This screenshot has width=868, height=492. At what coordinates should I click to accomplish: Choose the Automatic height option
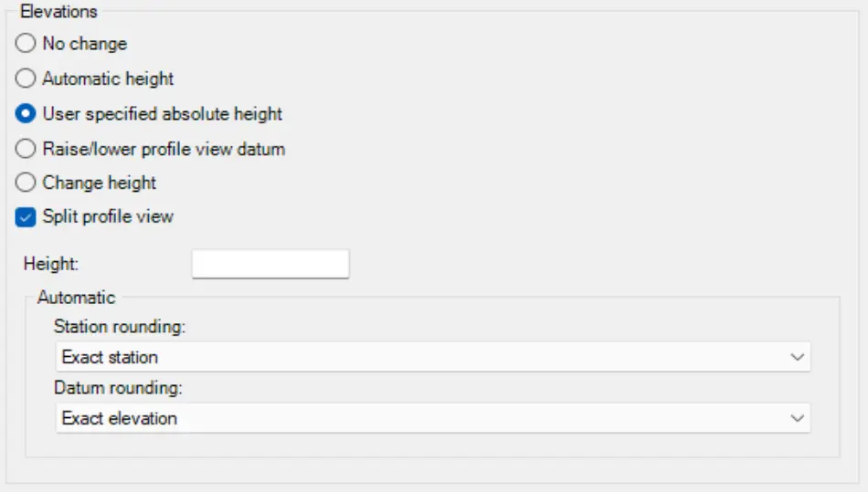click(26, 79)
